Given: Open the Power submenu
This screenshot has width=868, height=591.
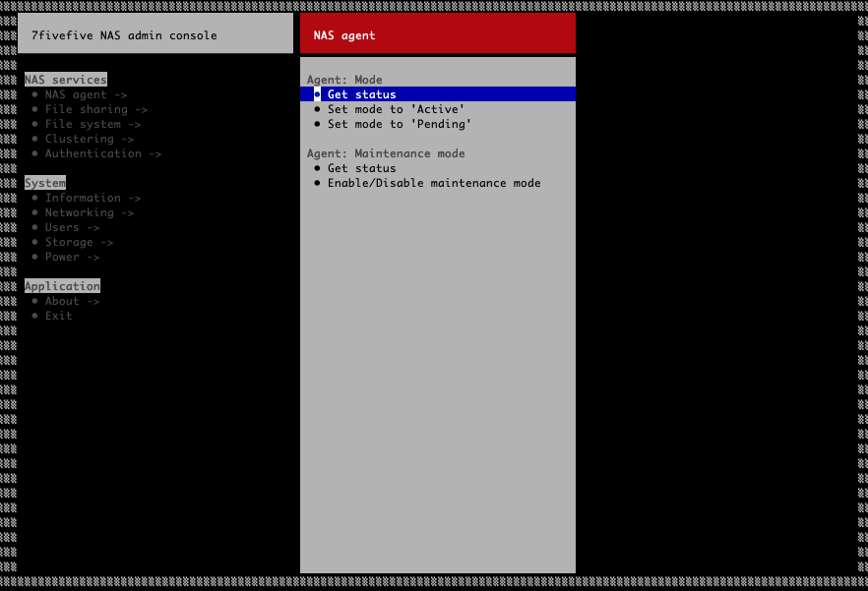Looking at the screenshot, I should 72,257.
